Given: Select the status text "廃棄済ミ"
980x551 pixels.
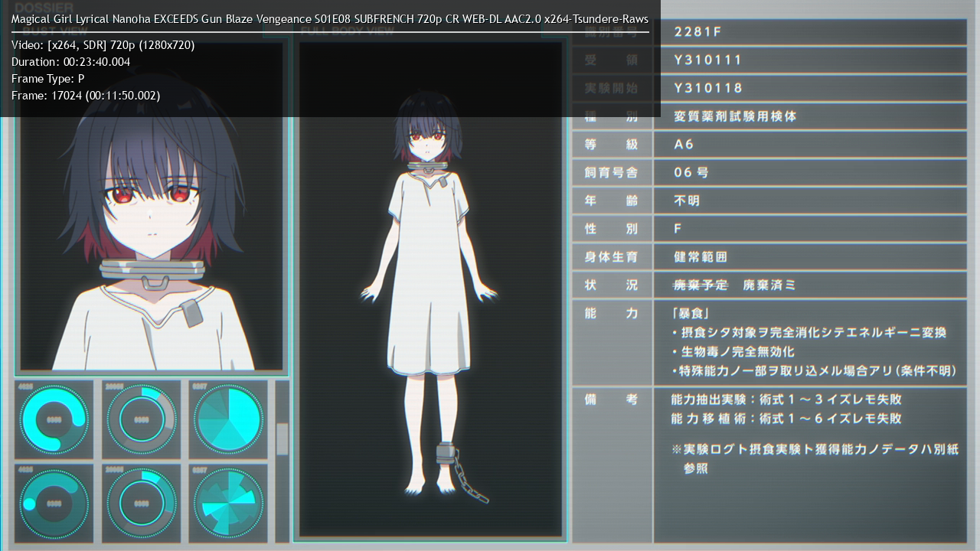Looking at the screenshot, I should click(x=769, y=285).
